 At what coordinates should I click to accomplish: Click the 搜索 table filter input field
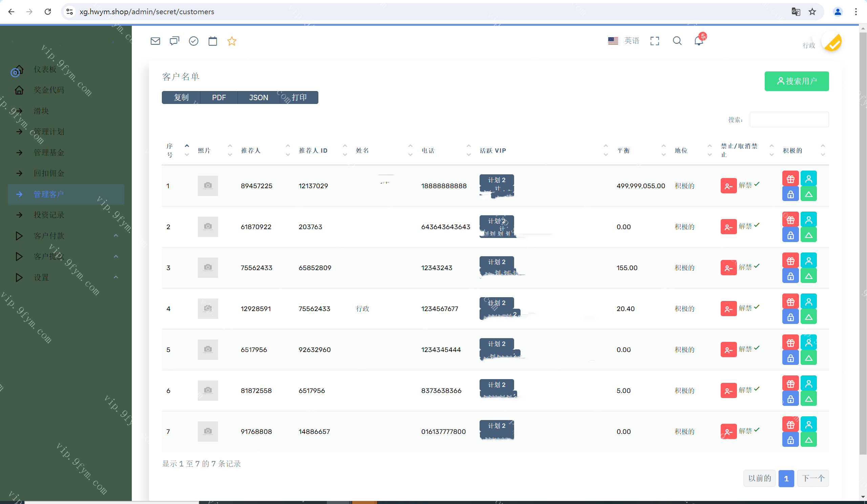(788, 119)
